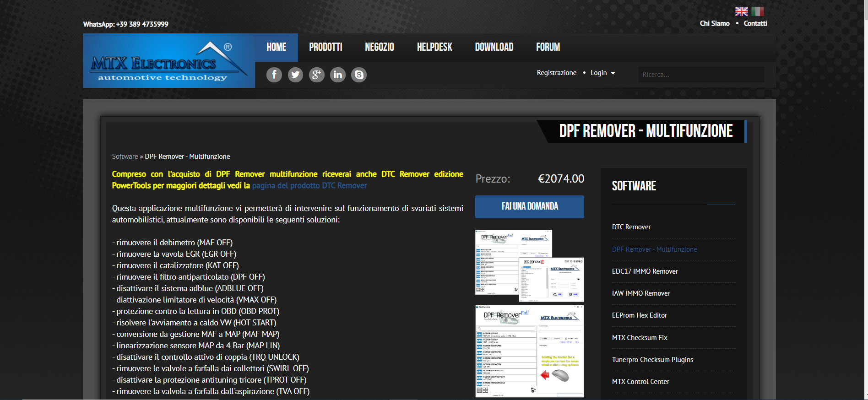Open the Download menu item
This screenshot has width=868, height=400.
(494, 47)
